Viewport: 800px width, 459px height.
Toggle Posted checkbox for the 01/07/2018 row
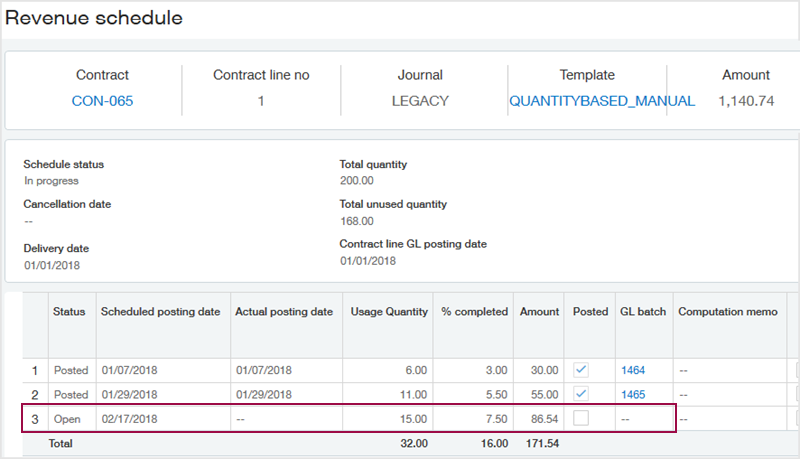click(x=581, y=370)
